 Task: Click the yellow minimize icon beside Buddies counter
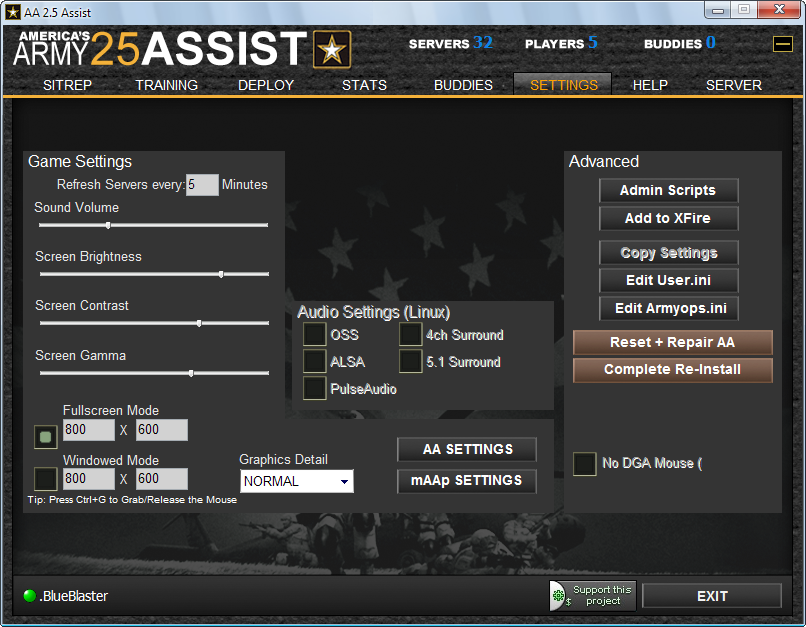pyautogui.click(x=782, y=43)
